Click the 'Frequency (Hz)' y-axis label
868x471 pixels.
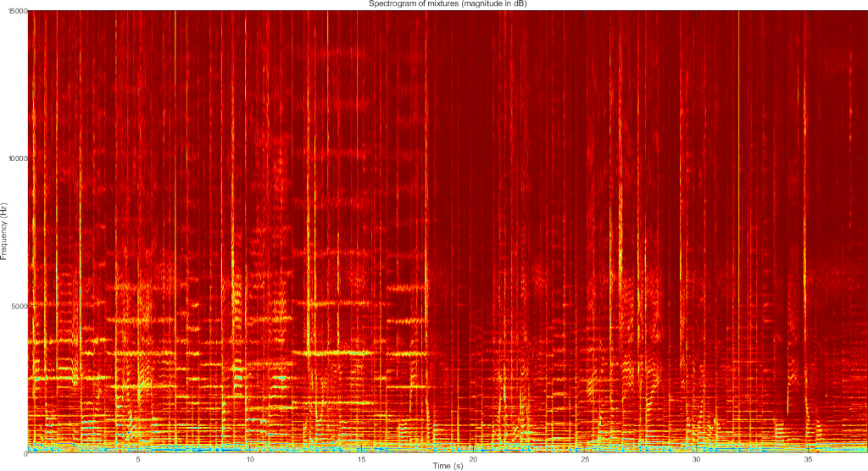click(4, 232)
